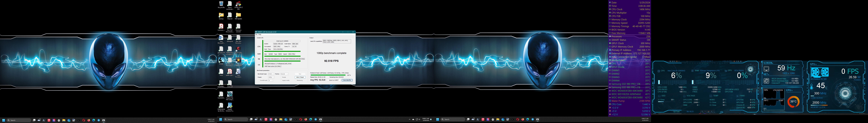Viewport: 868px width, 123px height.
Task: Enable the Pmode checkbox
Action: pyautogui.click(x=281, y=77)
